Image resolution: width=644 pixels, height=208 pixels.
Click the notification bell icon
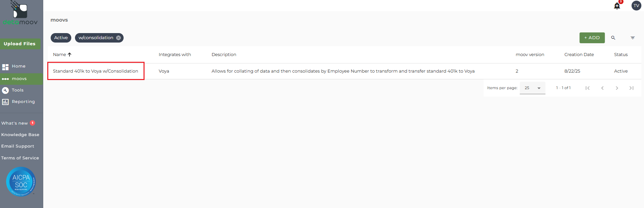coord(617,6)
